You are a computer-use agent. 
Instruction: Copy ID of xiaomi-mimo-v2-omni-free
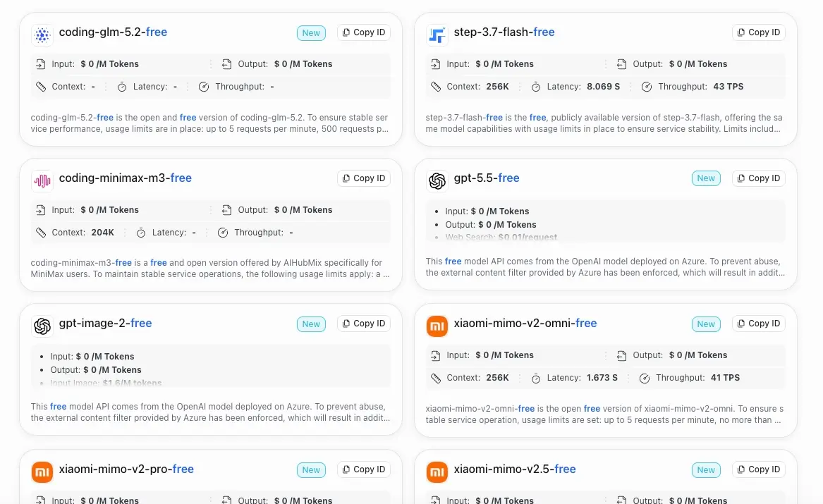(x=758, y=324)
